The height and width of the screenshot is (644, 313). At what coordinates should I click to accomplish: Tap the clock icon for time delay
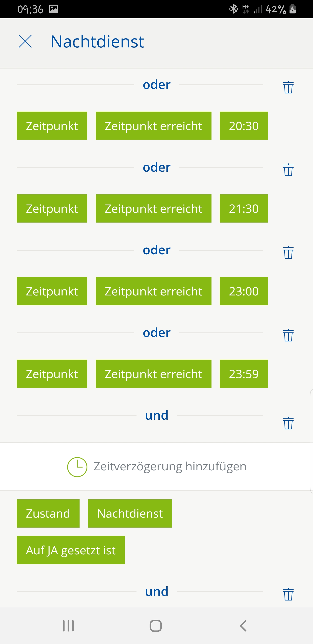(x=77, y=467)
